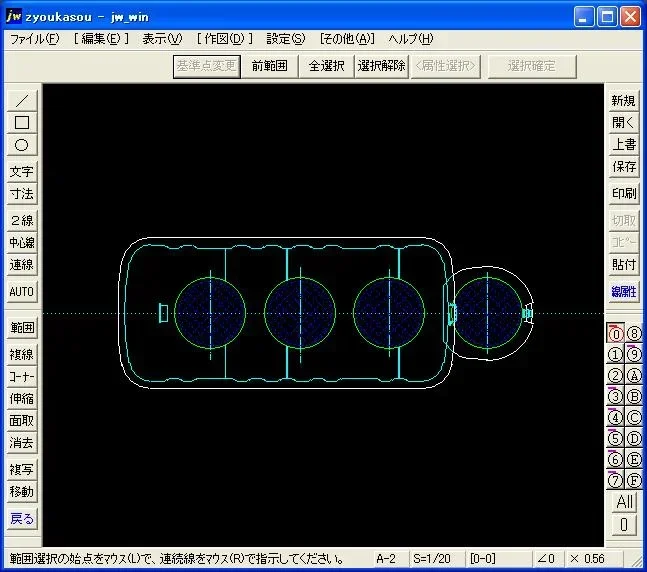Toggle layer F

pyautogui.click(x=634, y=480)
